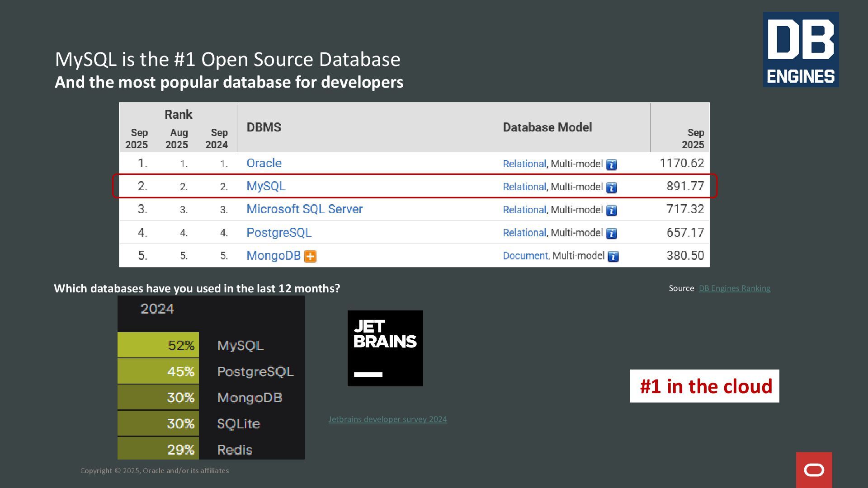Click the MongoDB DBMS link

tap(273, 256)
